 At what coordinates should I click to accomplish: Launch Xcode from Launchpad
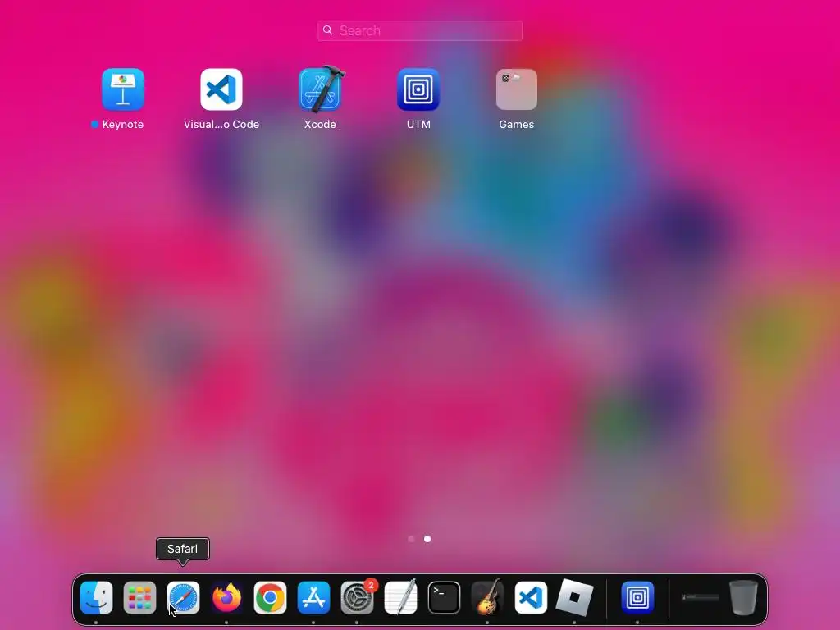321,89
